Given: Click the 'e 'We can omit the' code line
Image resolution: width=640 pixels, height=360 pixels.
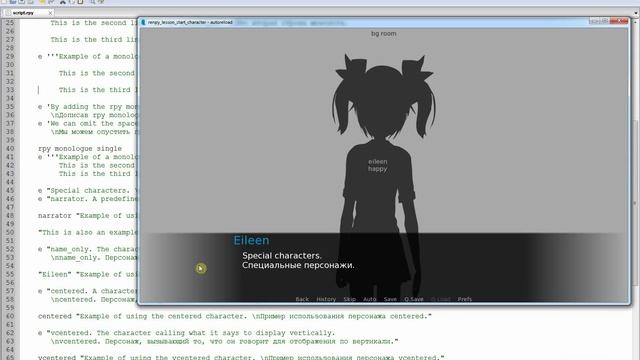Looking at the screenshot, I should click(x=87, y=124).
